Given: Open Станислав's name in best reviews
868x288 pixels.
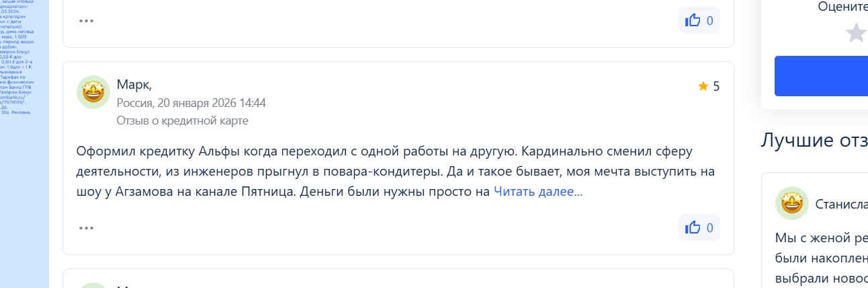Looking at the screenshot, I should pyautogui.click(x=840, y=204).
